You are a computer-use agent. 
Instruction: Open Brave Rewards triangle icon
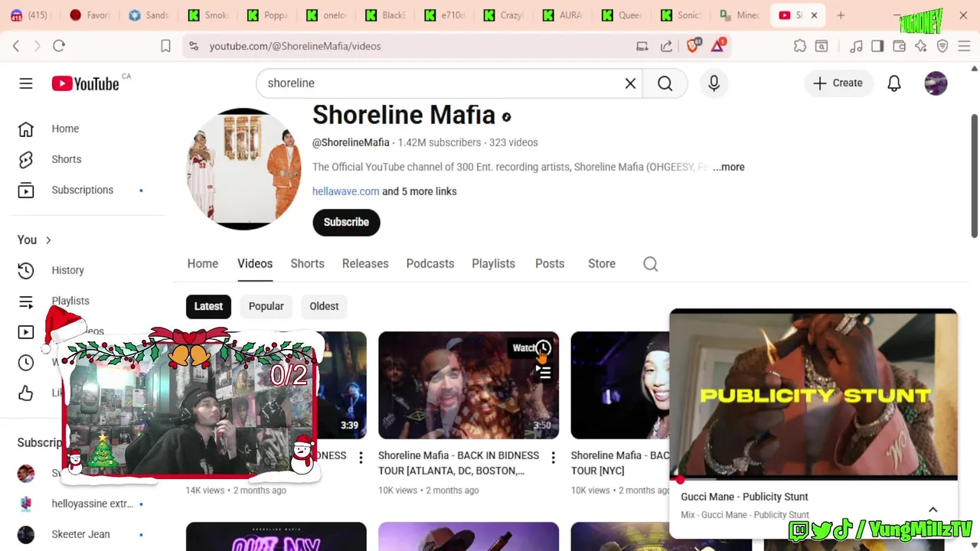point(718,46)
